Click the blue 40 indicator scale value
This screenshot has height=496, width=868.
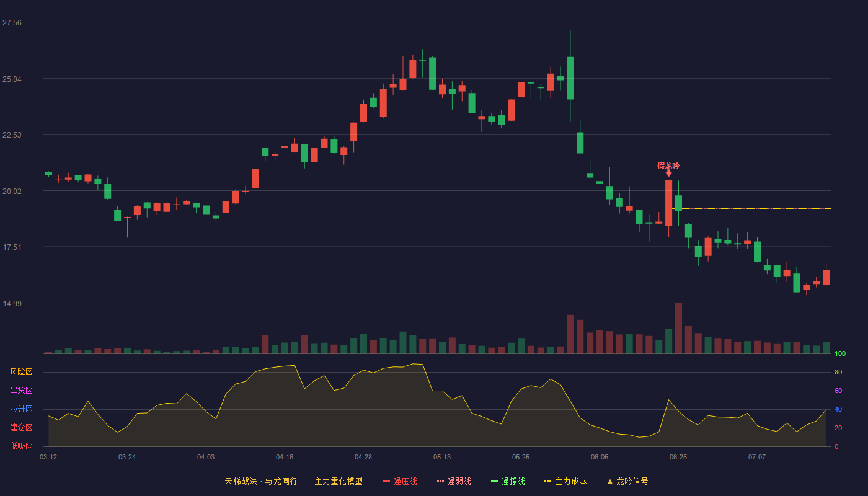[838, 409]
